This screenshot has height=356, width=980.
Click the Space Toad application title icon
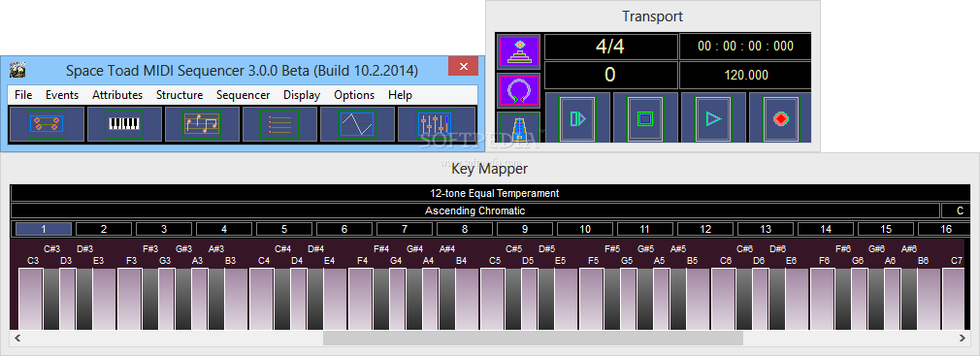coord(16,70)
